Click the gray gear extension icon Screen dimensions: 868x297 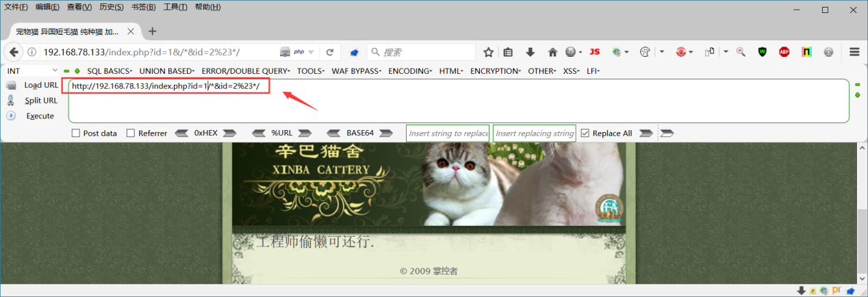click(828, 52)
